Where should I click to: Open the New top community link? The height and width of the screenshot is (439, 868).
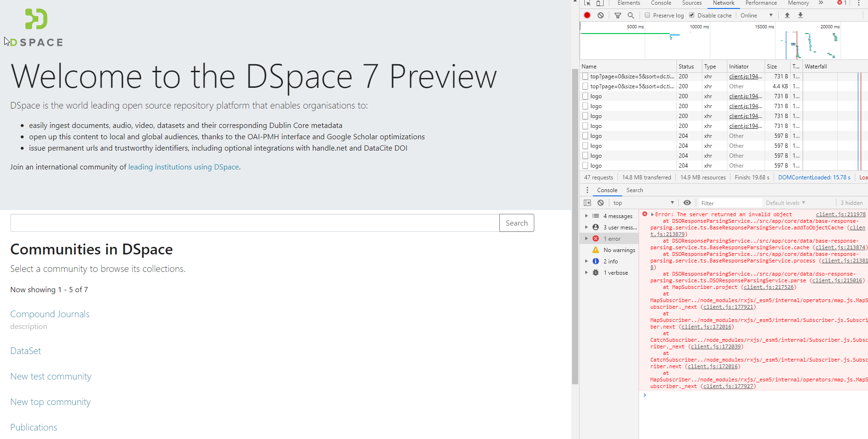click(x=51, y=402)
